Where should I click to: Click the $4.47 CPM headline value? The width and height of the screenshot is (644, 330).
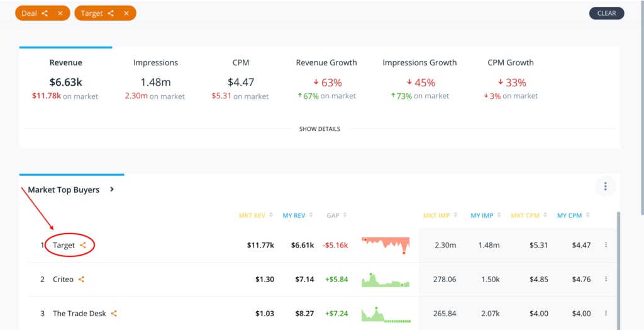[240, 82]
